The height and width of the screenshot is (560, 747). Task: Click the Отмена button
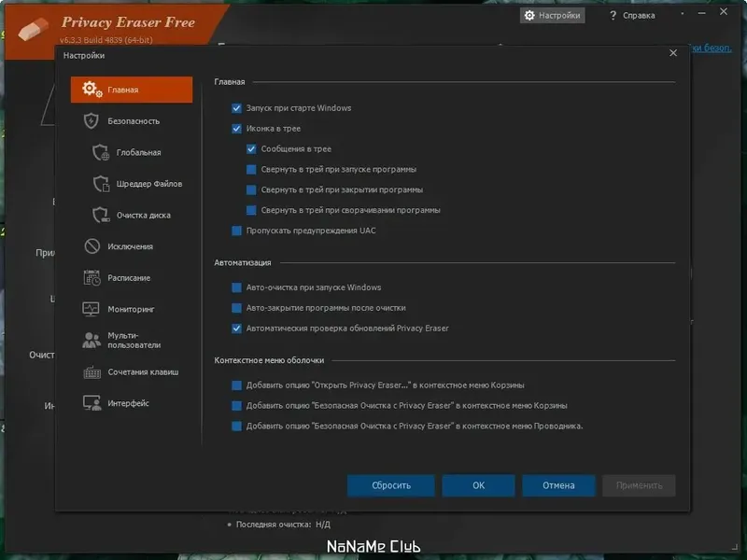[x=558, y=485]
